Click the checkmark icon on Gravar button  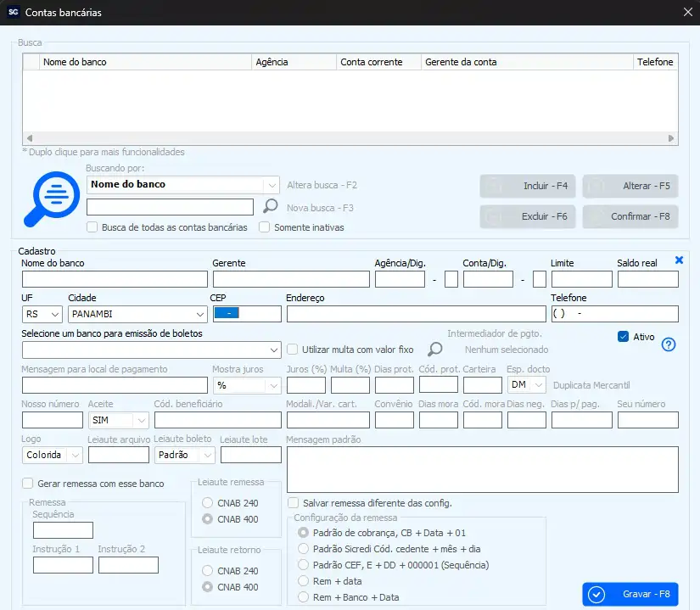click(x=596, y=594)
